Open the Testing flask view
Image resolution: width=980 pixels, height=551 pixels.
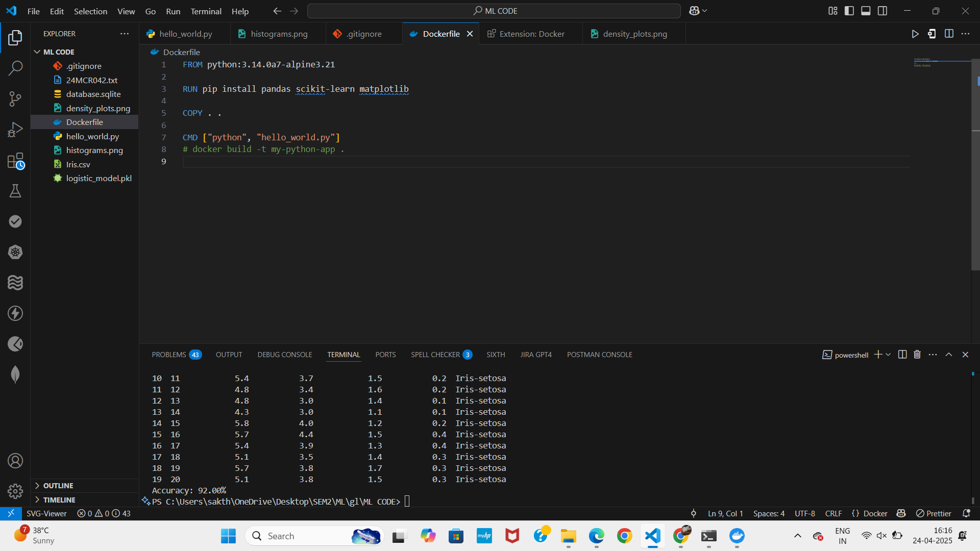[15, 191]
